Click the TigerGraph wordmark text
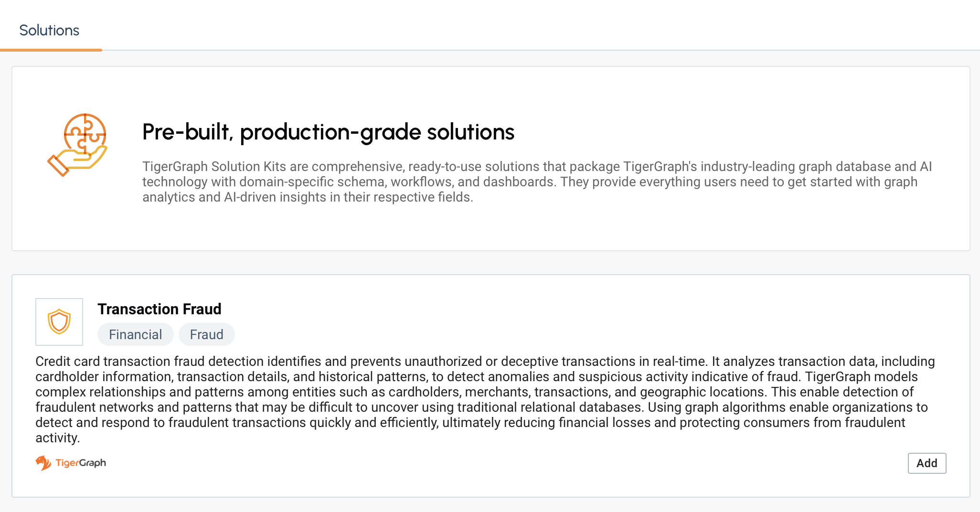This screenshot has width=980, height=512. [x=81, y=463]
